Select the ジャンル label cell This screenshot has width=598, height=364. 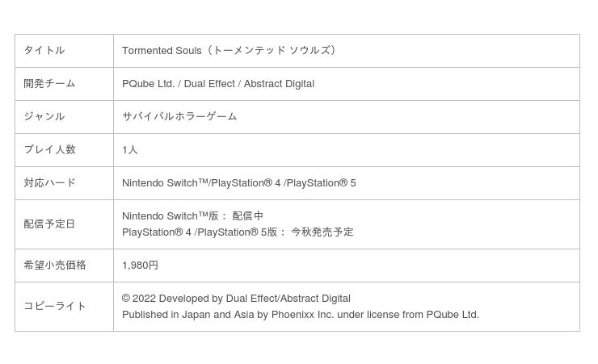44,116
